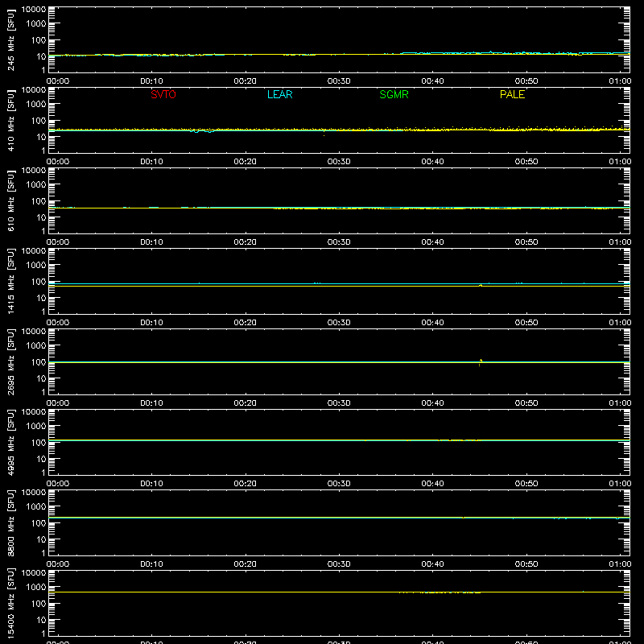Click 01:00 time label under 8800 MHz plot
This screenshot has width=644, height=644.
pyautogui.click(x=620, y=564)
